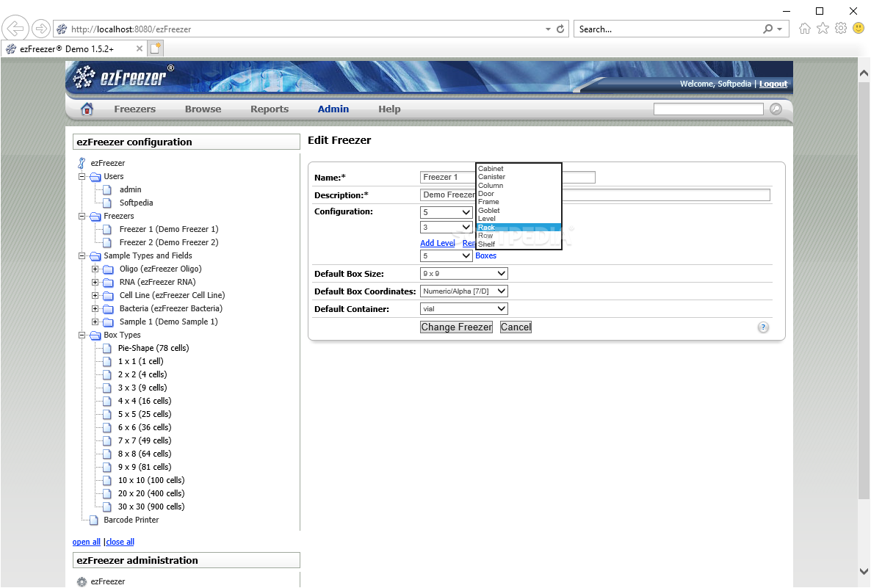The width and height of the screenshot is (871, 588).
Task: Go to the ezFreezer home icon
Action: [87, 109]
